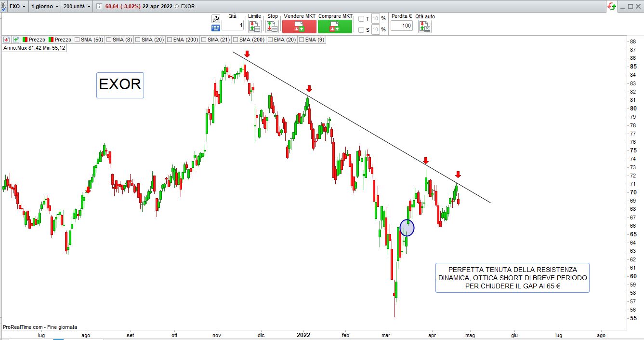Open the wrench settings icon near Qtà
This screenshot has height=340, width=644.
(216, 18)
